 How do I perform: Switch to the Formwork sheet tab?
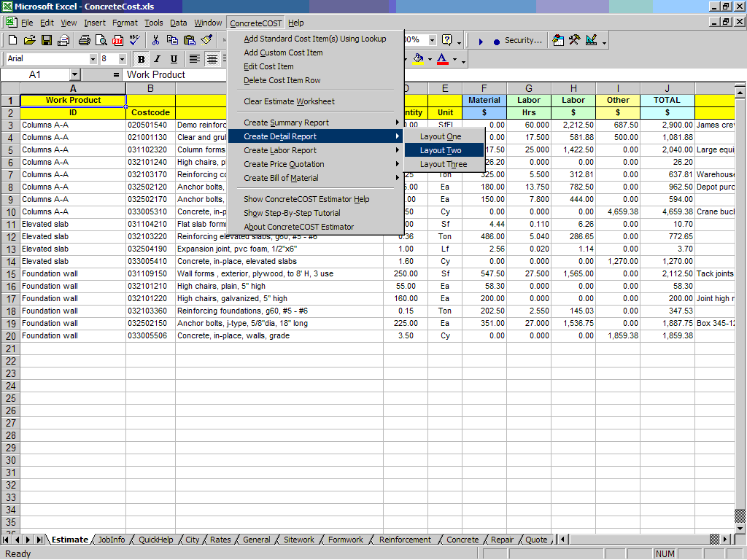pyautogui.click(x=345, y=540)
